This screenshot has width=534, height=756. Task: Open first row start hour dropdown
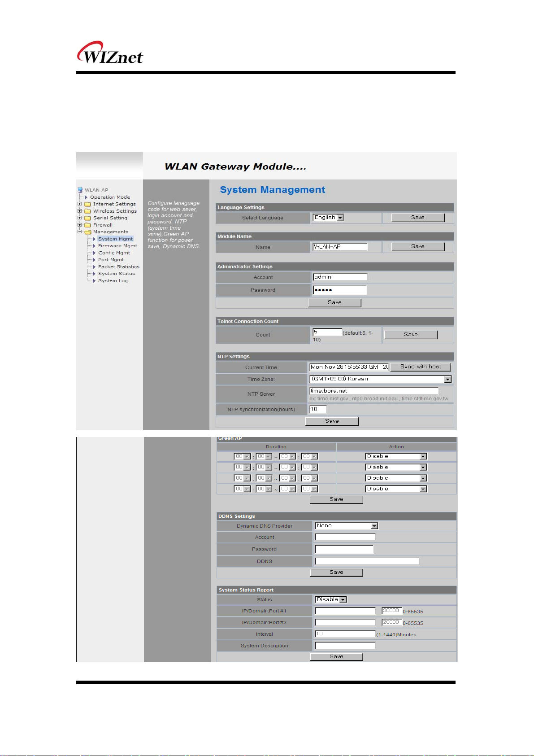pos(242,456)
